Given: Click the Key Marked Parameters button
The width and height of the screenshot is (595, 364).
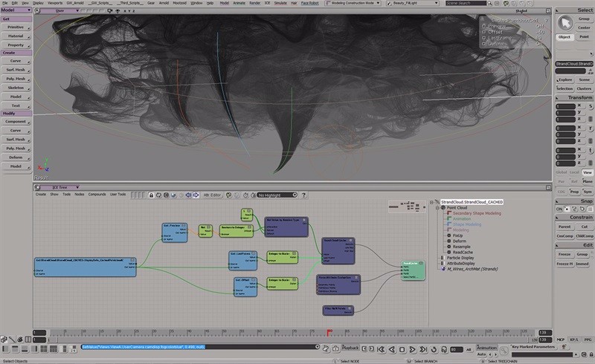Looking at the screenshot, I should tap(533, 347).
